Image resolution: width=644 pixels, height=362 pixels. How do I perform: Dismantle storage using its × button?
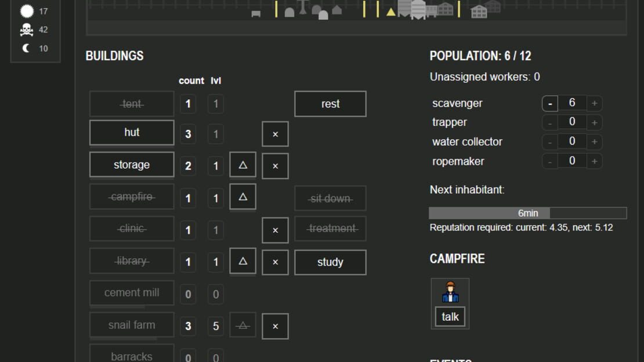click(x=275, y=166)
